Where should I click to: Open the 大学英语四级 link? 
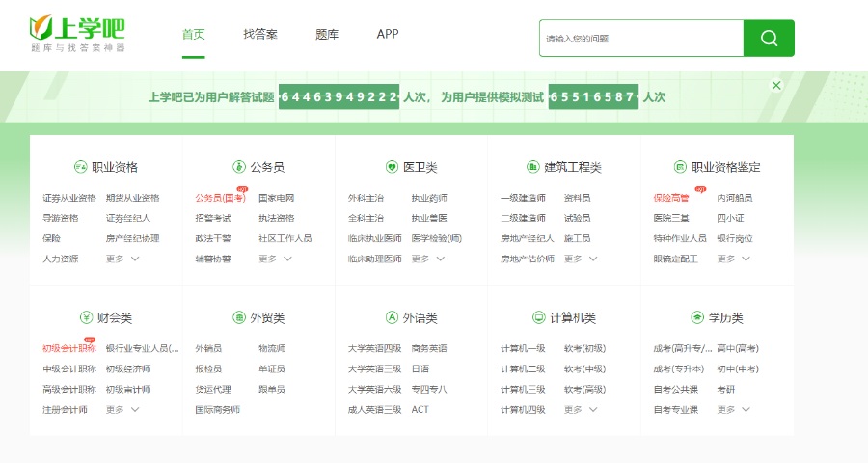point(375,348)
